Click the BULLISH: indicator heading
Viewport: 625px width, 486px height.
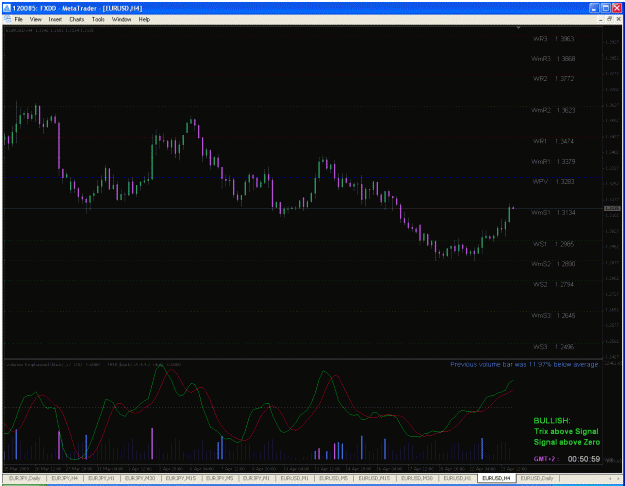click(x=552, y=421)
